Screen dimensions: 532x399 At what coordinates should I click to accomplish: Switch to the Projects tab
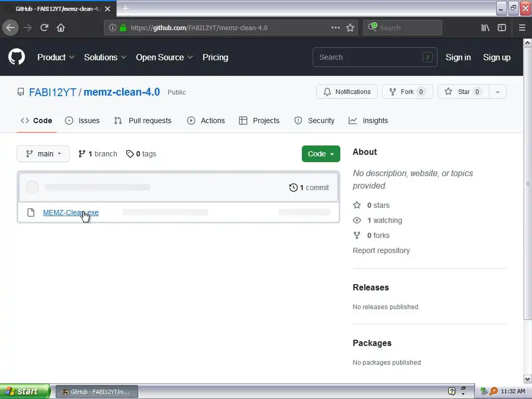pos(259,121)
